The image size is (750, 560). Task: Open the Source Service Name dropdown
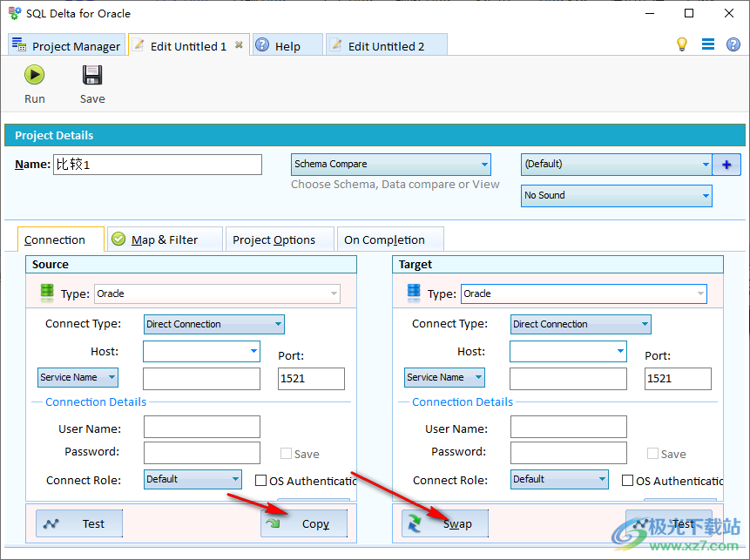click(78, 377)
